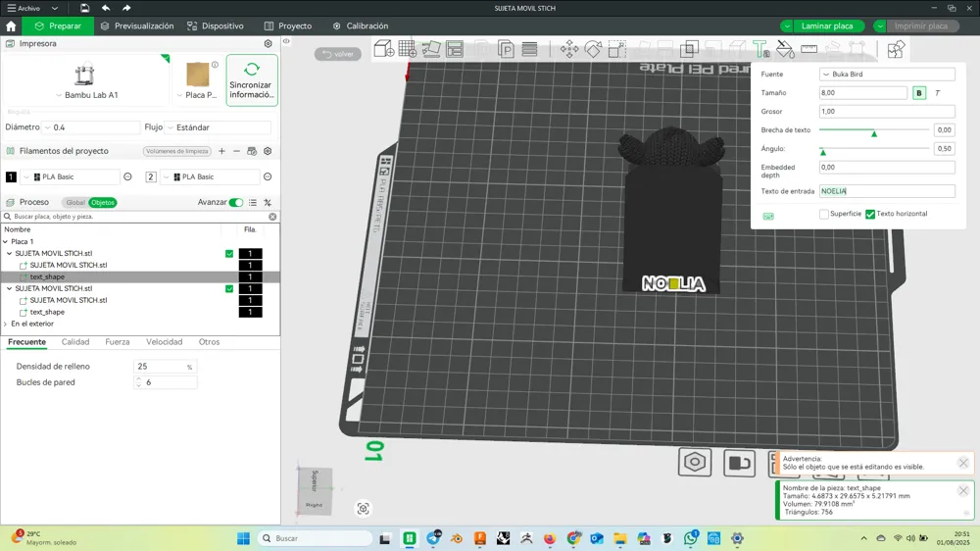Click the save floppy disk icon

(84, 8)
